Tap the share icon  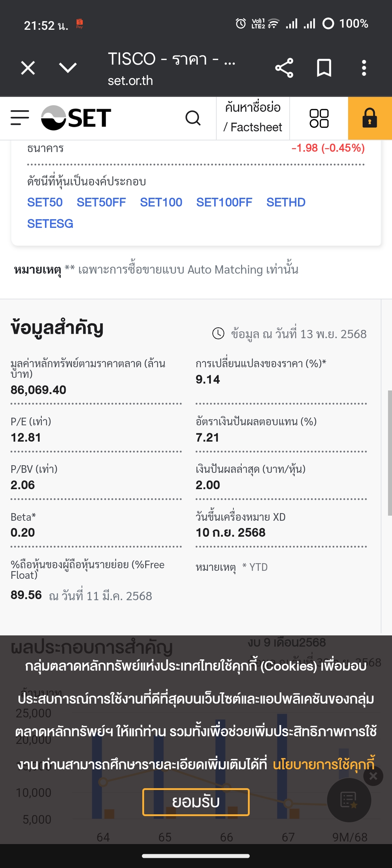click(x=284, y=68)
